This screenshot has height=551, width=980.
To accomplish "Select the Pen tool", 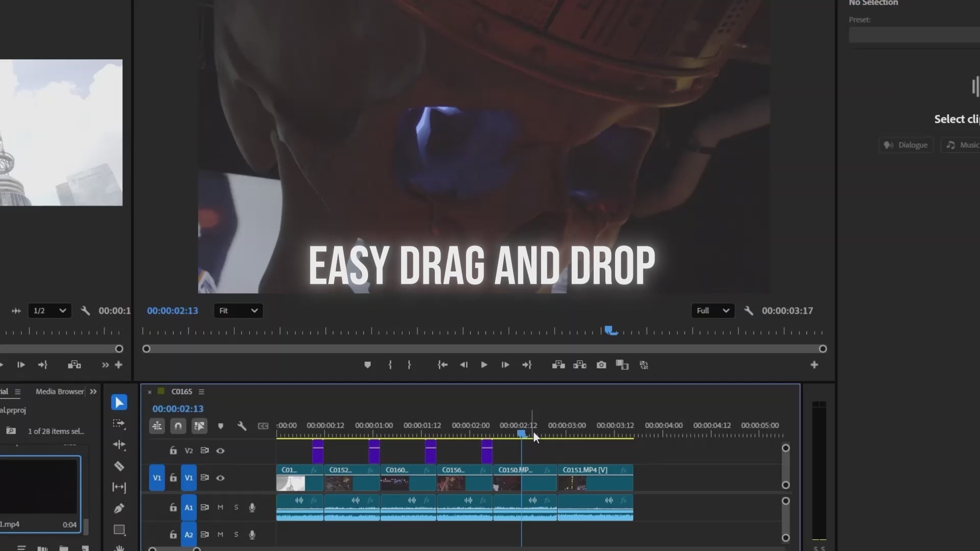I will click(119, 508).
